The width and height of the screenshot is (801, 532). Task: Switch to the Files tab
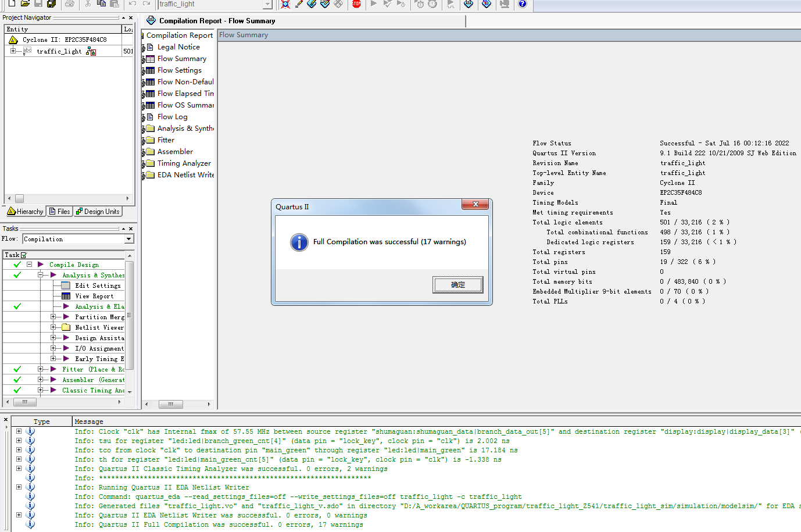pos(60,212)
